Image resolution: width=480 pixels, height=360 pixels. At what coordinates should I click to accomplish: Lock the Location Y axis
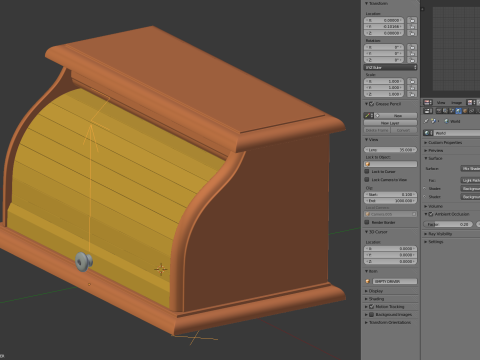point(412,27)
